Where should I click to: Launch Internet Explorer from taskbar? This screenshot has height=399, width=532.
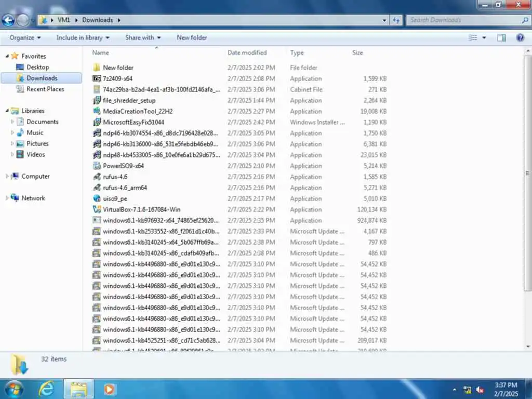[x=46, y=389]
